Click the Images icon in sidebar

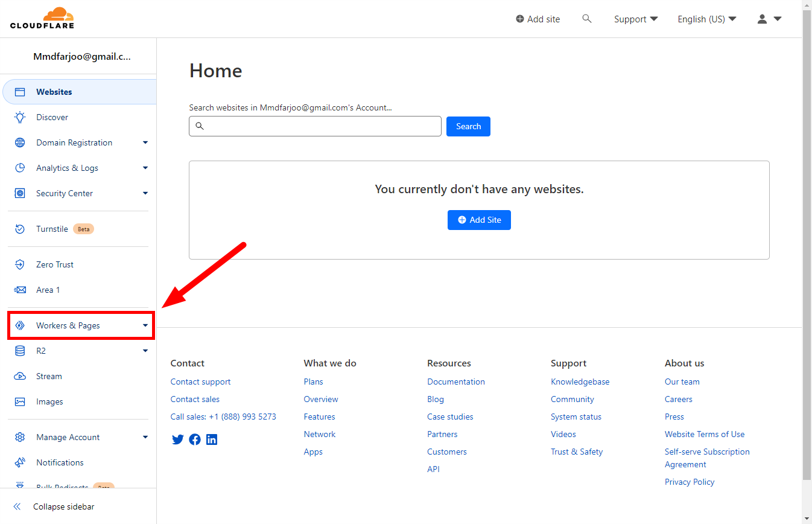(x=20, y=401)
